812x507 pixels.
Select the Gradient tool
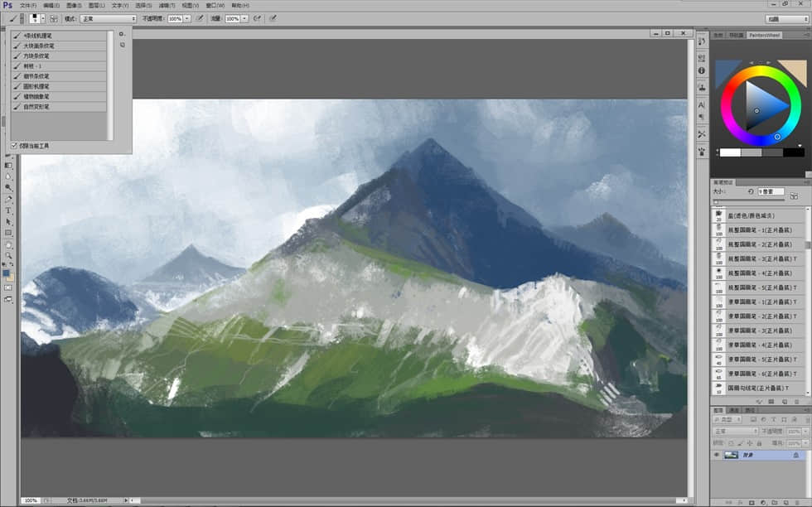tap(7, 165)
